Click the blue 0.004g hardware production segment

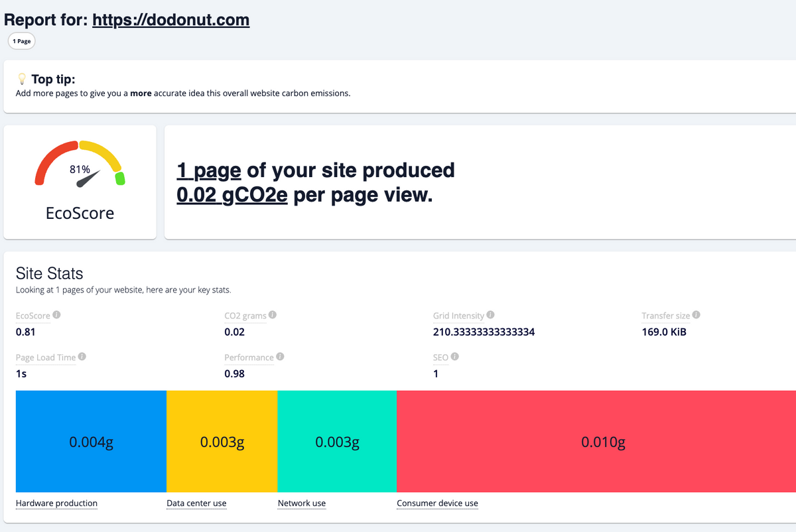click(91, 441)
